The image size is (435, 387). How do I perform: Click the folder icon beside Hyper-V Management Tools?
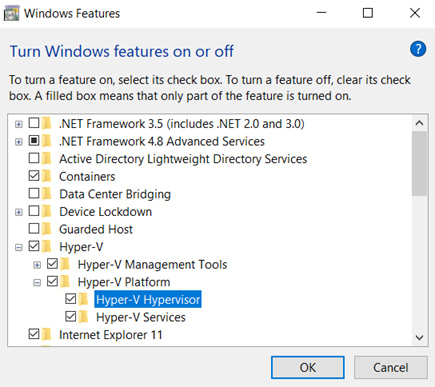65,264
